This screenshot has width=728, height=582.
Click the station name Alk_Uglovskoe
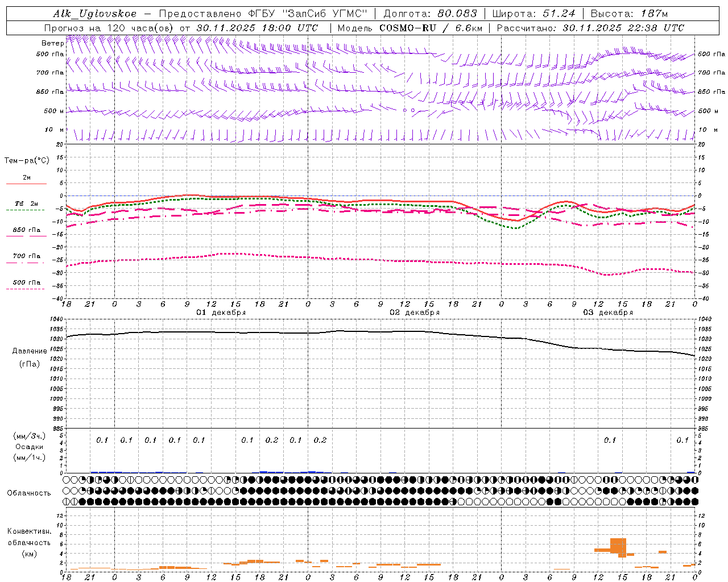95,14
